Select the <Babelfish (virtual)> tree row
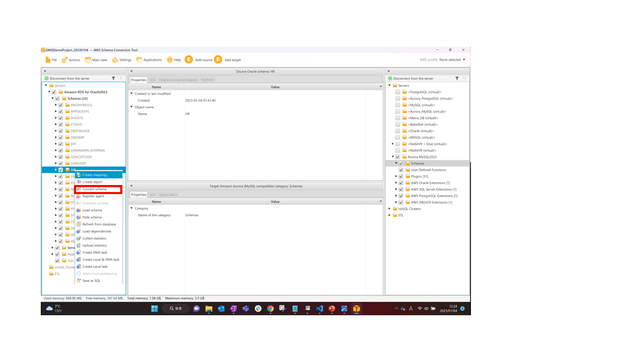This screenshot has height=362, width=644. [428, 124]
